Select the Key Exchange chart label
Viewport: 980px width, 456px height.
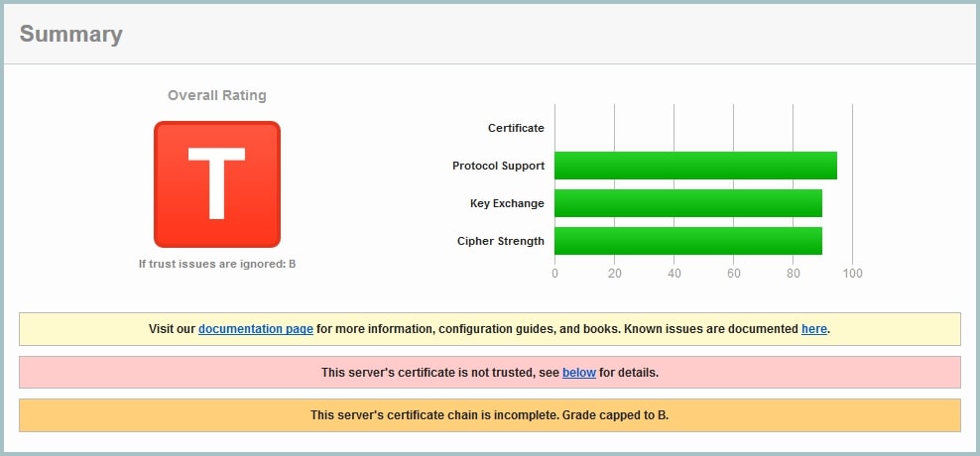click(507, 203)
